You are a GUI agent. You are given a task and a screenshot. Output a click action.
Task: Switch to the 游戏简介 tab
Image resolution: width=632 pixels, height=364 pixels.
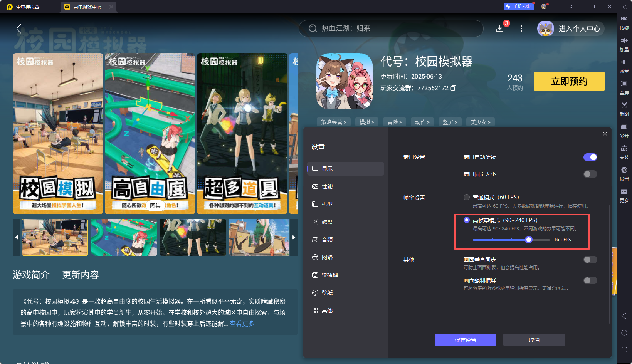pos(31,275)
